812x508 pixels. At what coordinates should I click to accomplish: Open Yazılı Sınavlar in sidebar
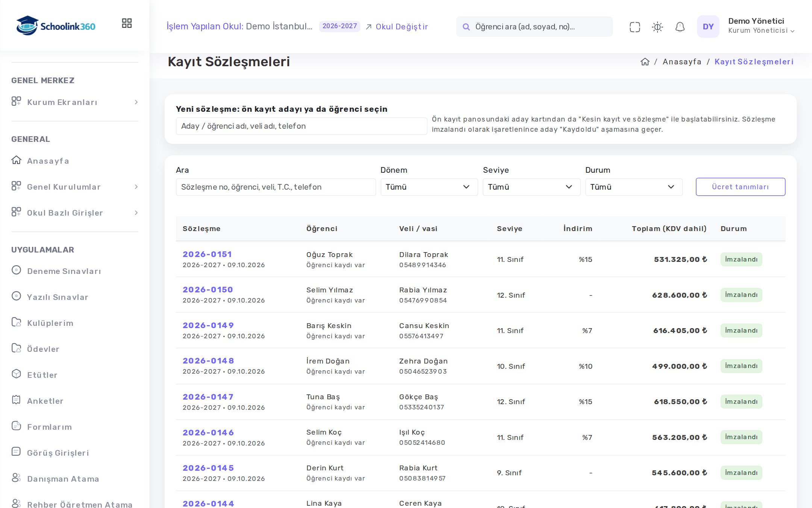[58, 297]
